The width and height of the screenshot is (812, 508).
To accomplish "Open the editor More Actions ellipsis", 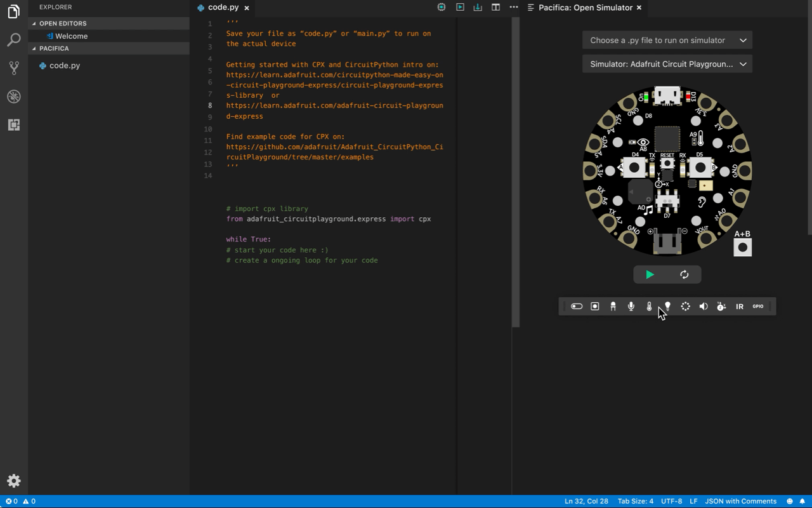I will pos(514,8).
